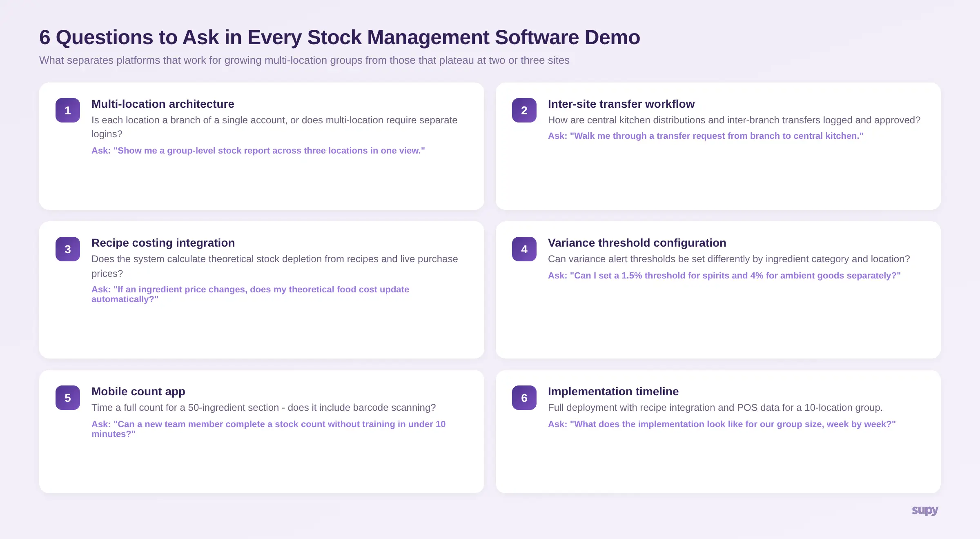Select the Multi-location architecture heading
980x539 pixels.
(163, 104)
